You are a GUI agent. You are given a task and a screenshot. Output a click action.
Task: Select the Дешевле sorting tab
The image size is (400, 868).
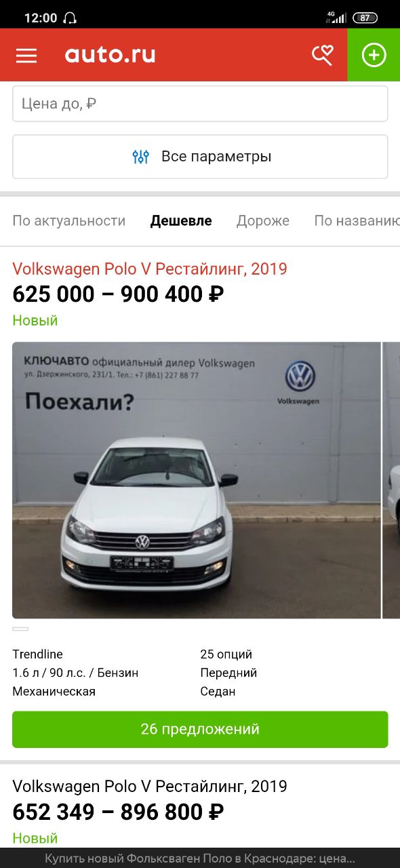[181, 220]
